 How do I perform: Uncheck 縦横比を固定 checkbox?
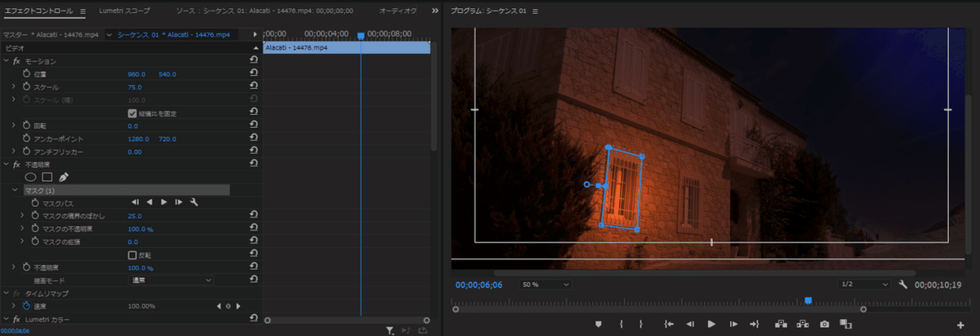pyautogui.click(x=132, y=113)
